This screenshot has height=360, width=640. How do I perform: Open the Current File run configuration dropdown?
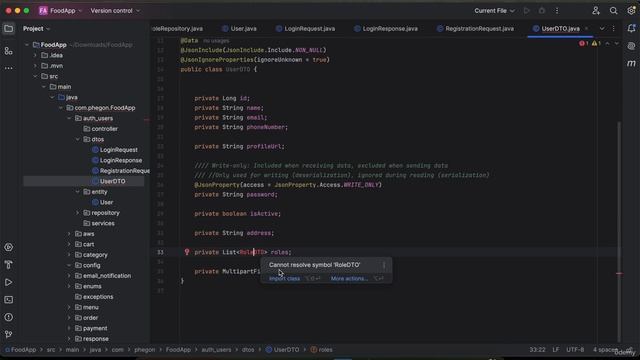494,11
